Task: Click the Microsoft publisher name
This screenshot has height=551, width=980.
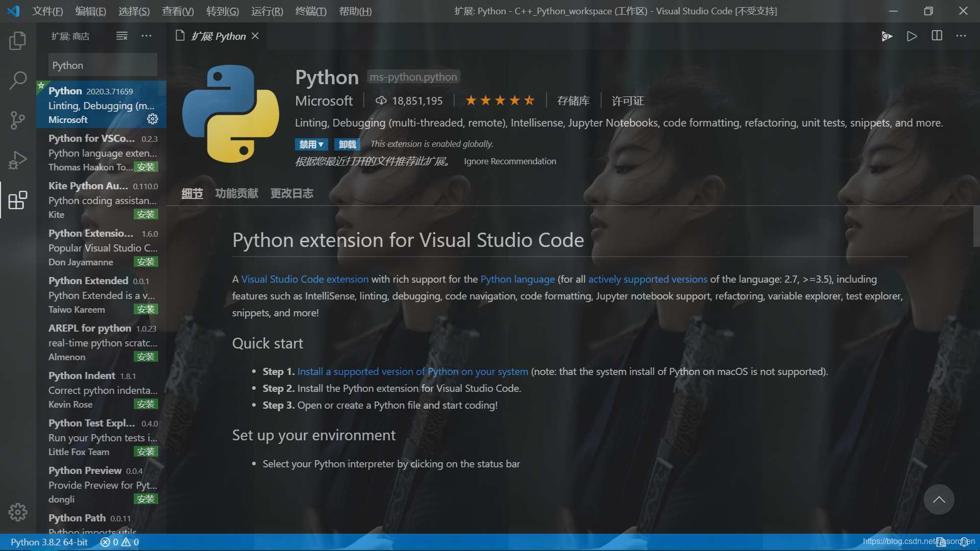Action: tap(324, 101)
